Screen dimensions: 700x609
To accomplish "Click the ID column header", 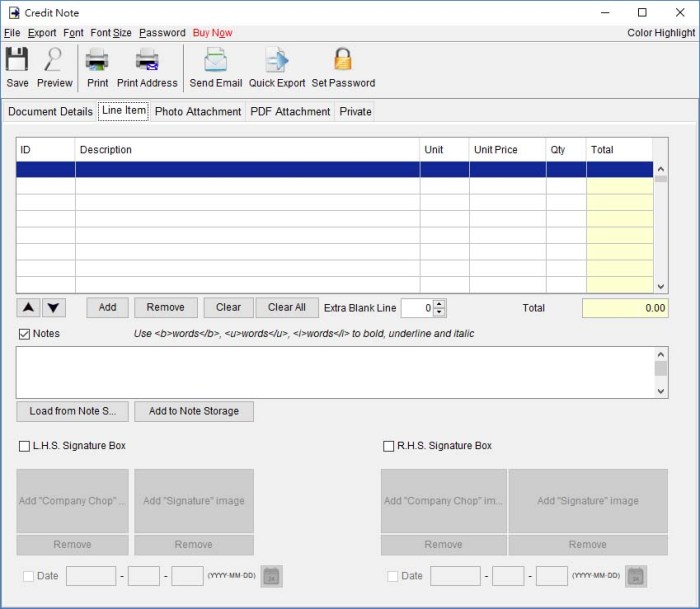I will coord(46,150).
